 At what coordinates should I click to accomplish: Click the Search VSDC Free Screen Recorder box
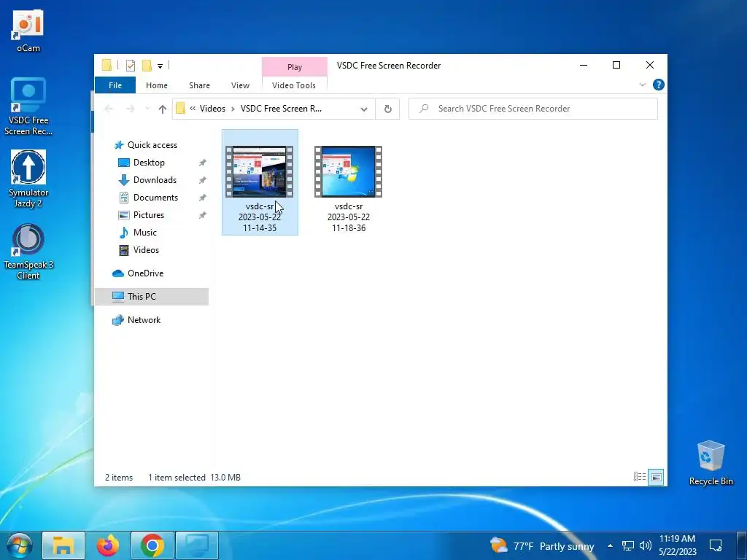coord(533,109)
